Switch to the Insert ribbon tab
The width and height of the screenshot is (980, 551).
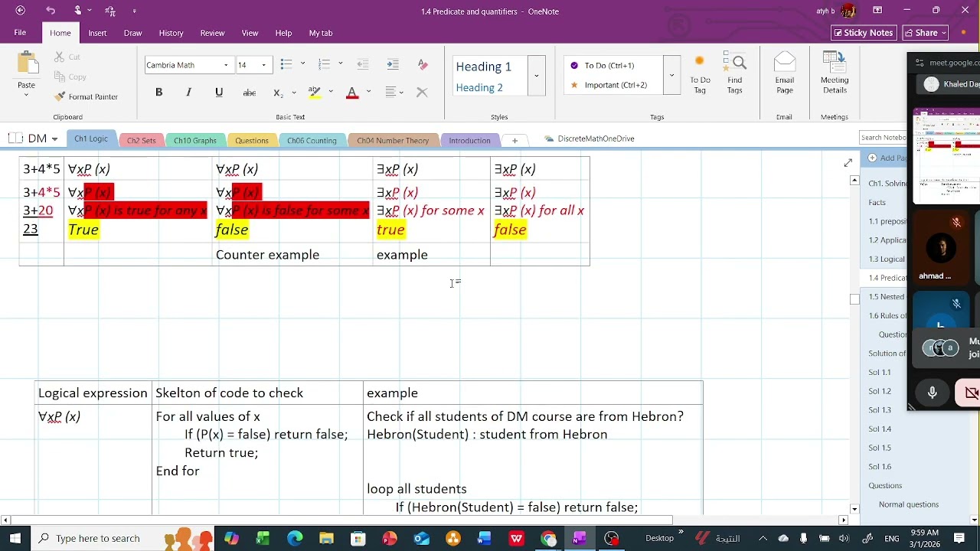coord(97,33)
